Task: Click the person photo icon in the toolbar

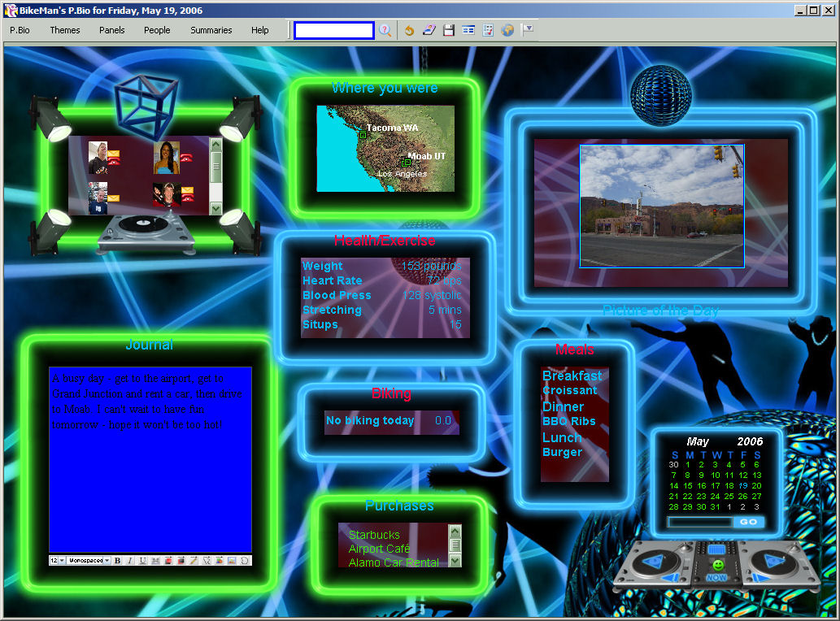Action: click(x=429, y=30)
